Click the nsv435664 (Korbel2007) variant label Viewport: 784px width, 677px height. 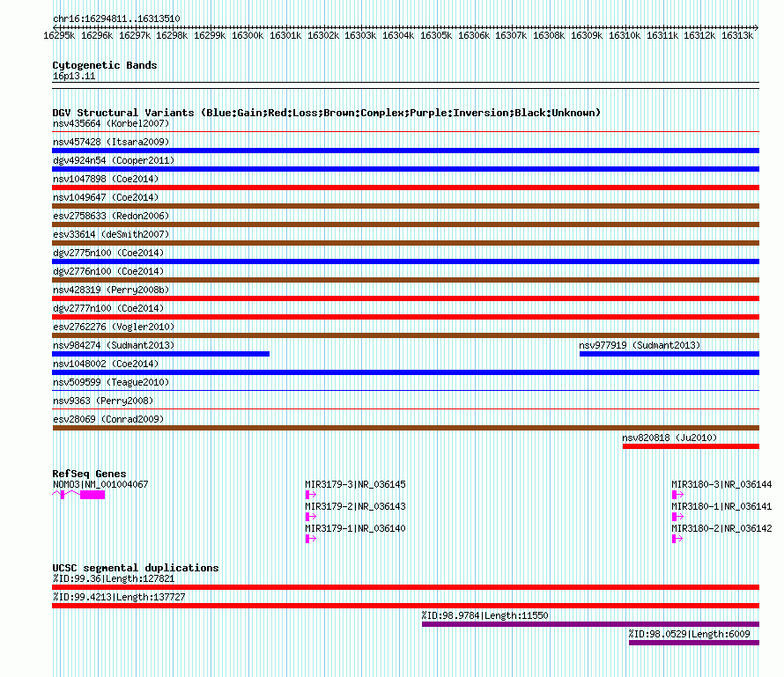[x=111, y=123]
